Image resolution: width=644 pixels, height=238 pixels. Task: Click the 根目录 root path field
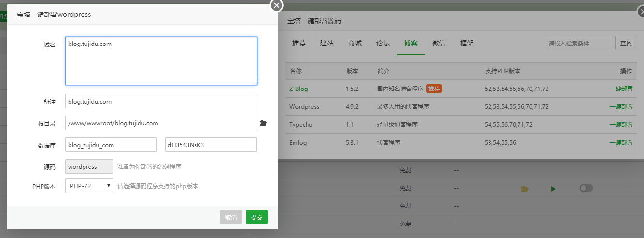pyautogui.click(x=161, y=123)
